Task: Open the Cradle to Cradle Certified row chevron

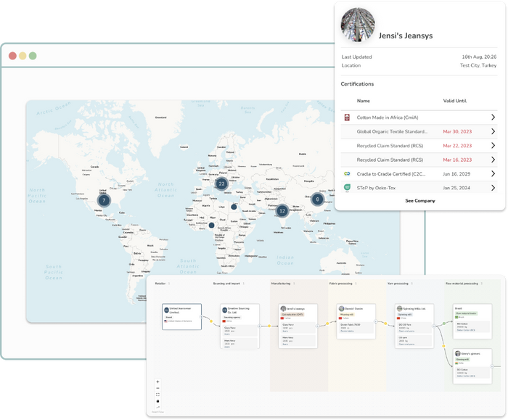Action: point(493,173)
